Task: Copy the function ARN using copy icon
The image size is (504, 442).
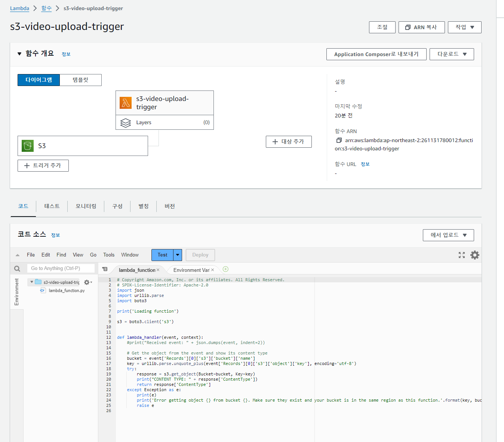Action: (339, 140)
